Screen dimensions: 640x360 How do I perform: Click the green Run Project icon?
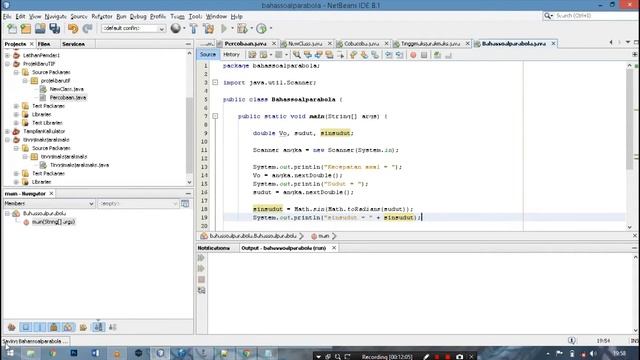[x=224, y=29]
